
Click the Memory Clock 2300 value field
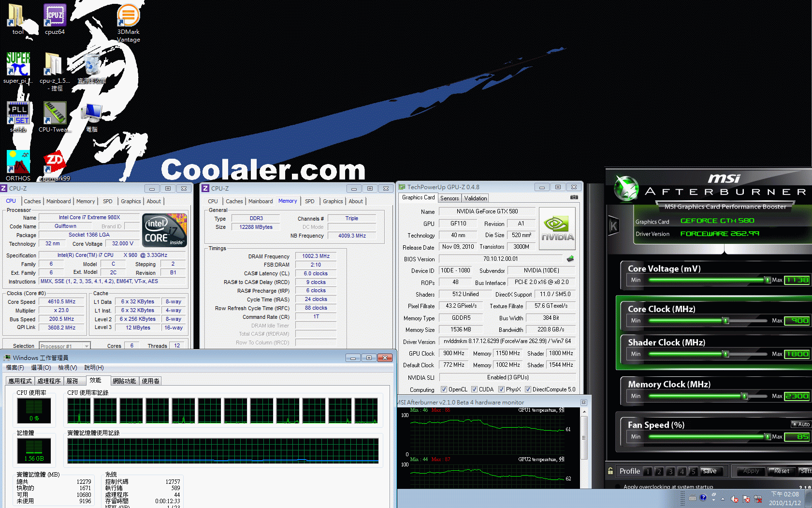tap(797, 396)
